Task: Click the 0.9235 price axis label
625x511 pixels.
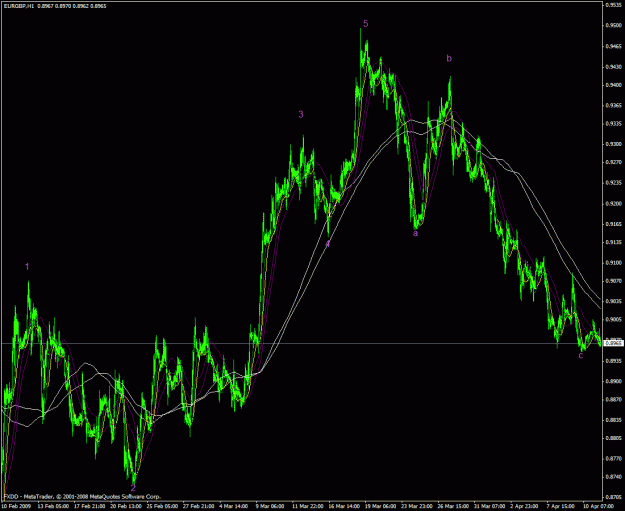Action: click(x=614, y=183)
